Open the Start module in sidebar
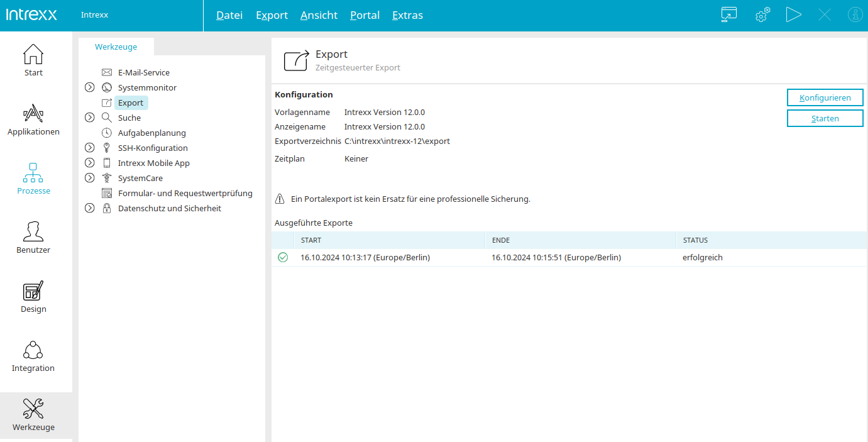This screenshot has height=442, width=868. coord(33,60)
